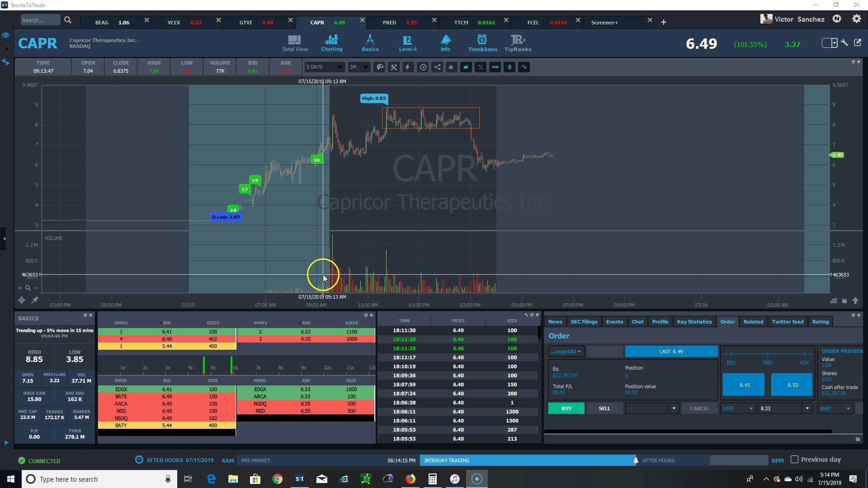This screenshot has height=488, width=868.
Task: Click the chart color palette icon
Action: pyautogui.click(x=380, y=67)
